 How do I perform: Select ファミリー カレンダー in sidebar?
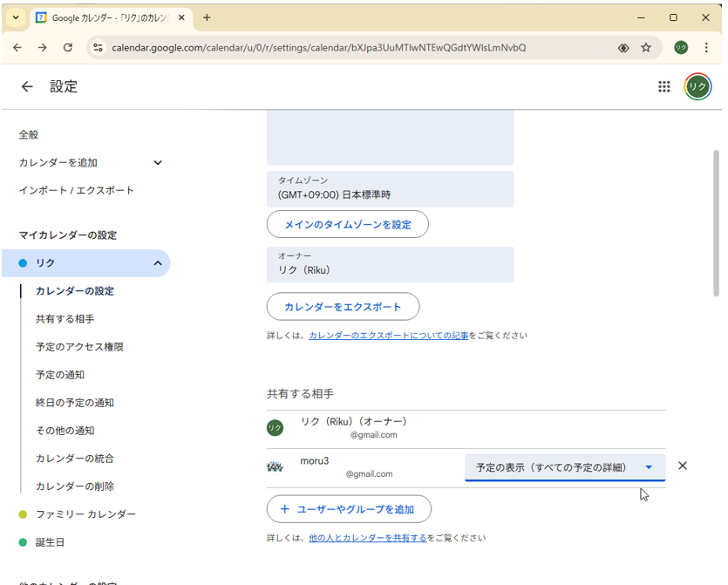(85, 514)
